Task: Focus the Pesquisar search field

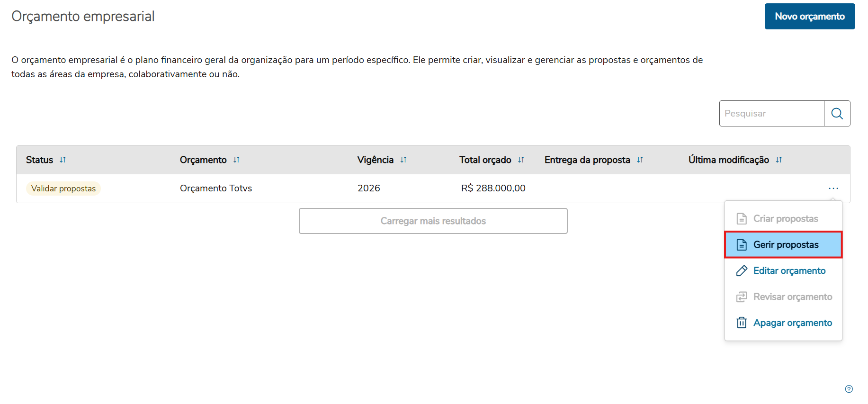Action: [x=771, y=114]
